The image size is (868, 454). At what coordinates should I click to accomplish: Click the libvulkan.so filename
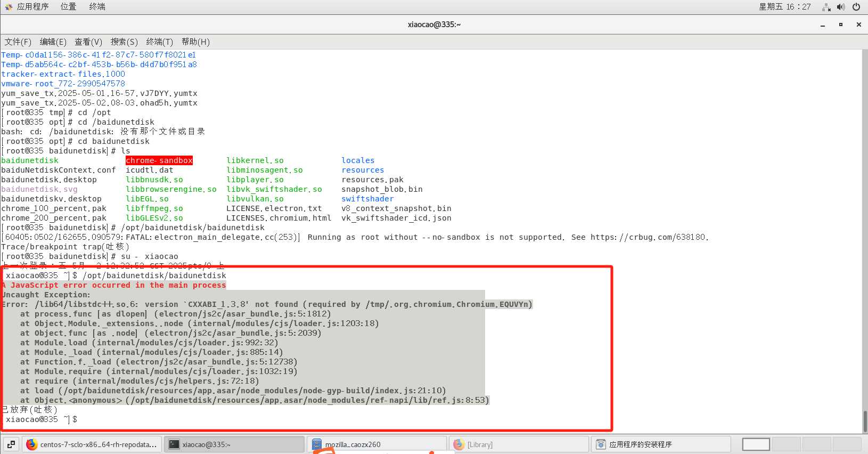click(x=255, y=199)
